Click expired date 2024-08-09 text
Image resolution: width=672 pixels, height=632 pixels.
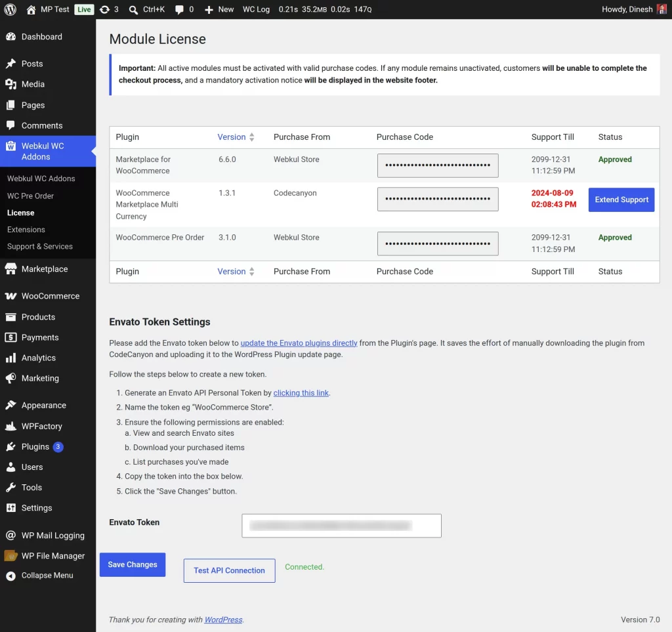pos(554,199)
